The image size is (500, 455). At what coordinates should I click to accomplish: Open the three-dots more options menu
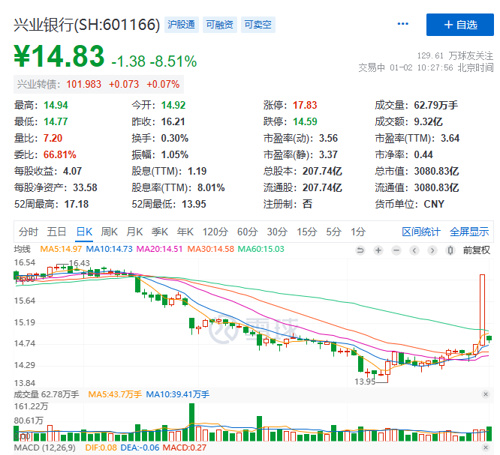pyautogui.click(x=403, y=24)
